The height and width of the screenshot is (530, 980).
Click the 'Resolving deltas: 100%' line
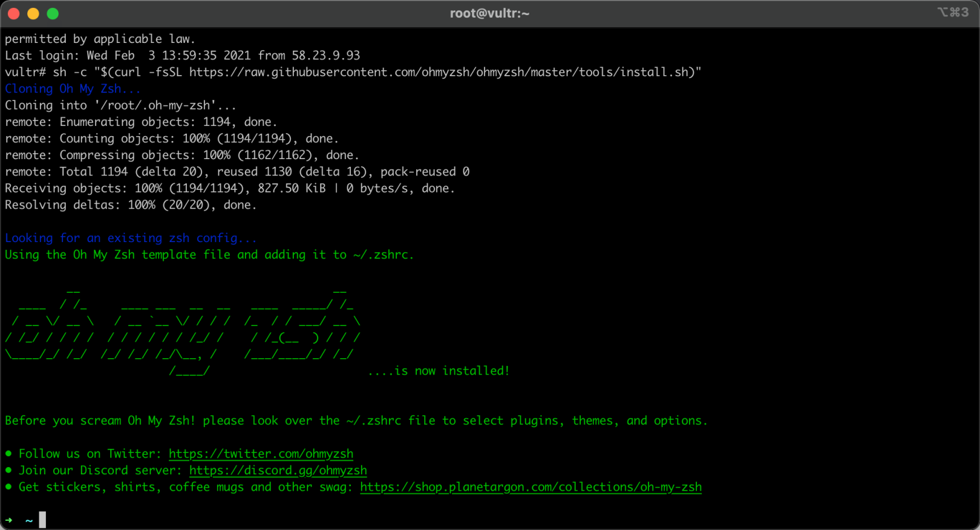131,205
